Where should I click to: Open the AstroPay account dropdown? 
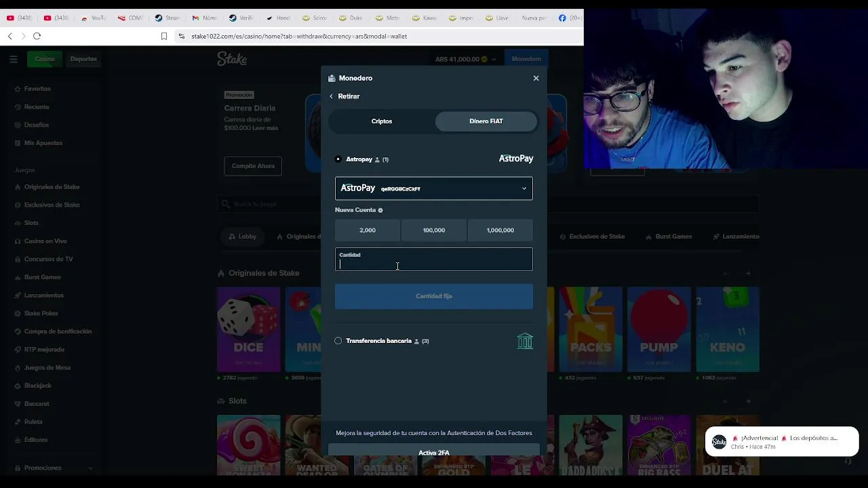click(434, 188)
